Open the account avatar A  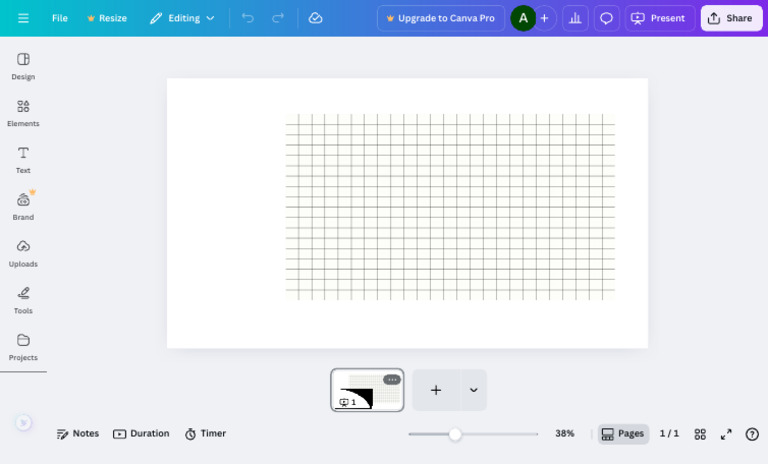pyautogui.click(x=523, y=18)
